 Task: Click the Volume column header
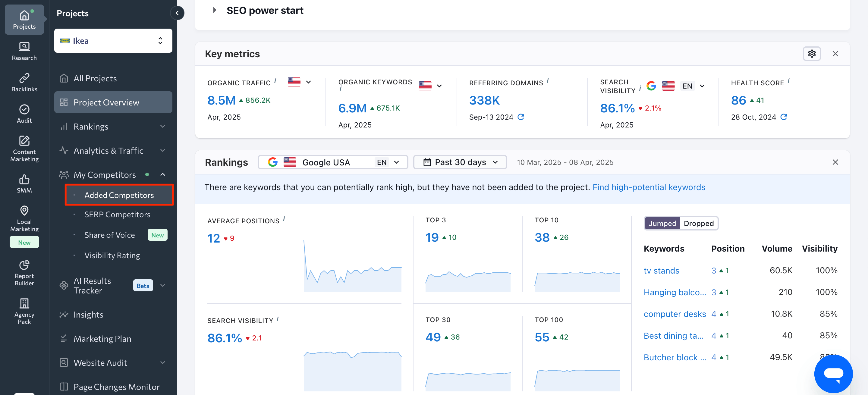(x=777, y=249)
